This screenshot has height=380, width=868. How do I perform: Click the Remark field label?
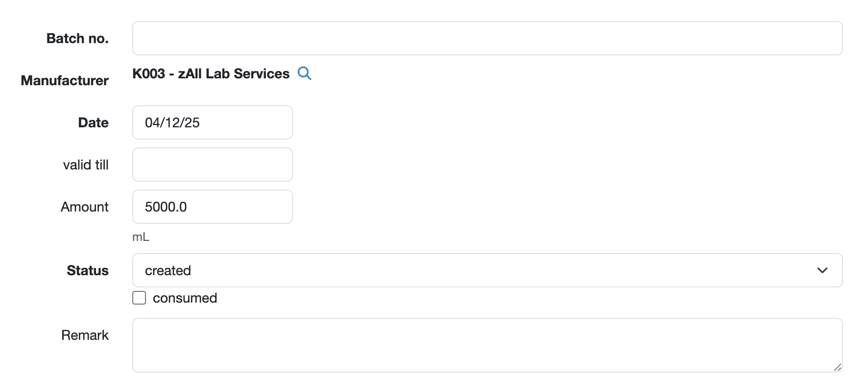(85, 335)
